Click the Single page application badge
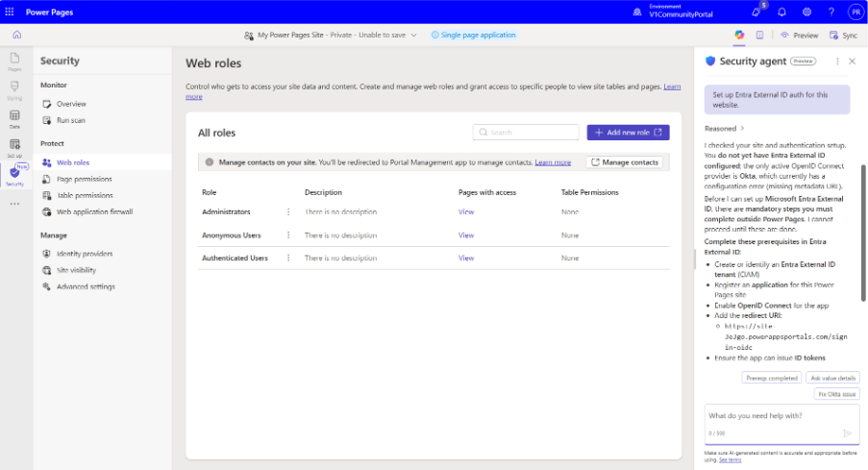The width and height of the screenshot is (868, 470). point(473,35)
